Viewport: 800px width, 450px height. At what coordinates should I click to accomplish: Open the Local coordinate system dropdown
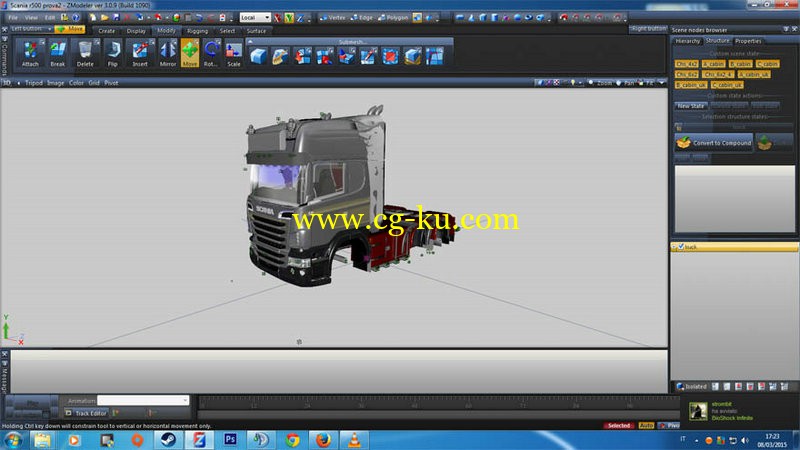pyautogui.click(x=255, y=17)
